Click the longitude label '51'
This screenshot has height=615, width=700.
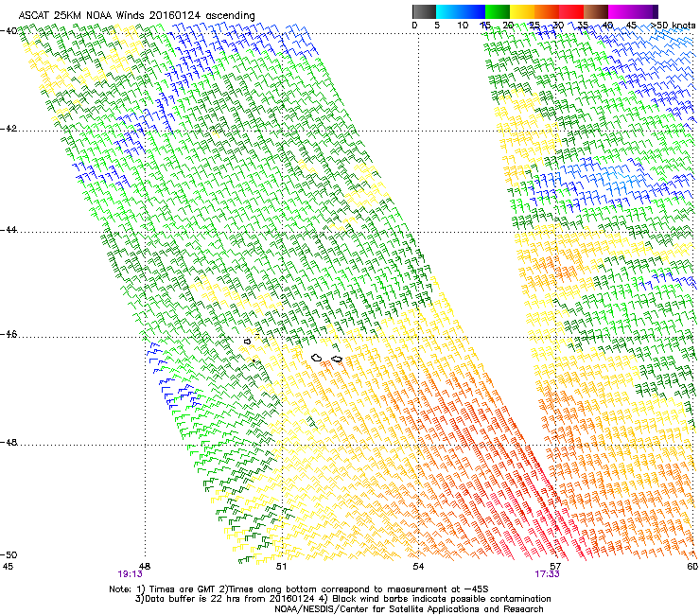[x=281, y=567]
